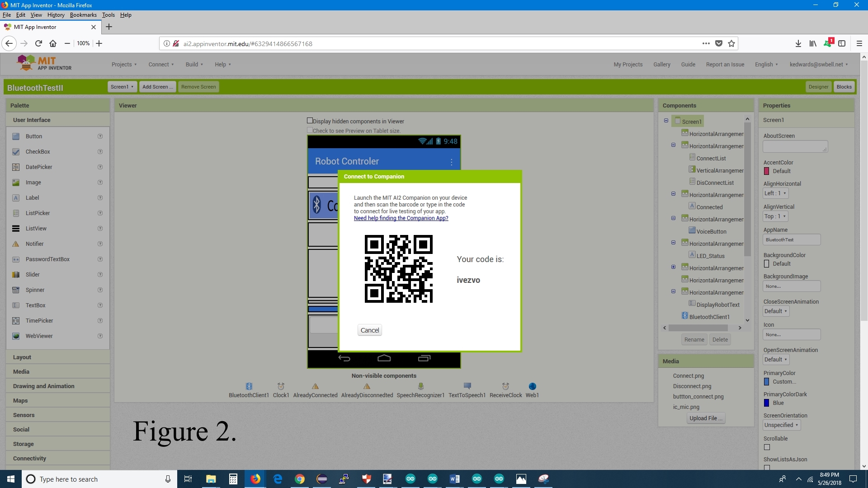
Task: Open Microsoft Word from the taskbar
Action: pos(455,479)
